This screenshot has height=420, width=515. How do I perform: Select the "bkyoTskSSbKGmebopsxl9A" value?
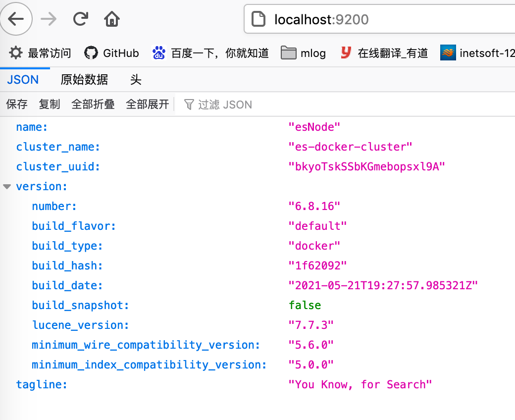366,166
